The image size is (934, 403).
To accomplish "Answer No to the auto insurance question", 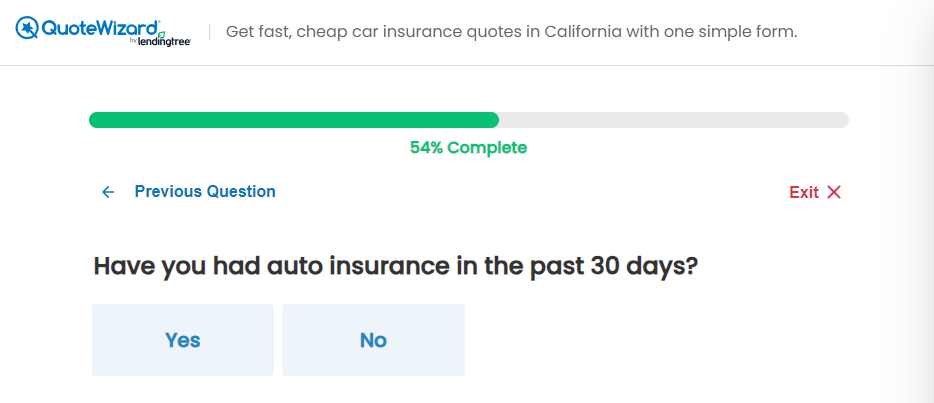I will pos(373,340).
